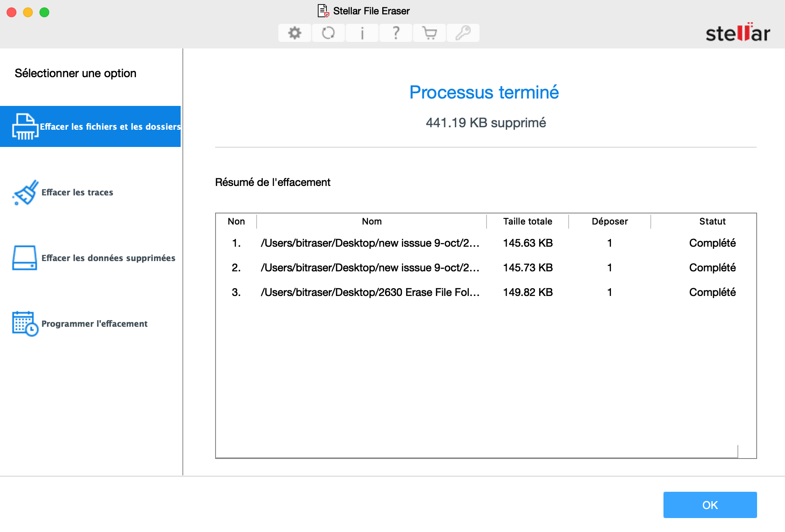Select first row path with 145.63 KB
785x532 pixels.
[x=370, y=243]
